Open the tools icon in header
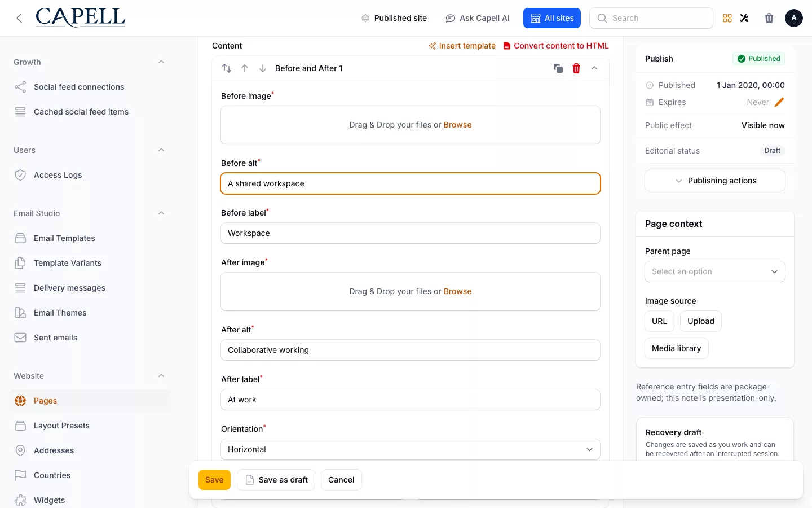This screenshot has width=812, height=508. 744,18
